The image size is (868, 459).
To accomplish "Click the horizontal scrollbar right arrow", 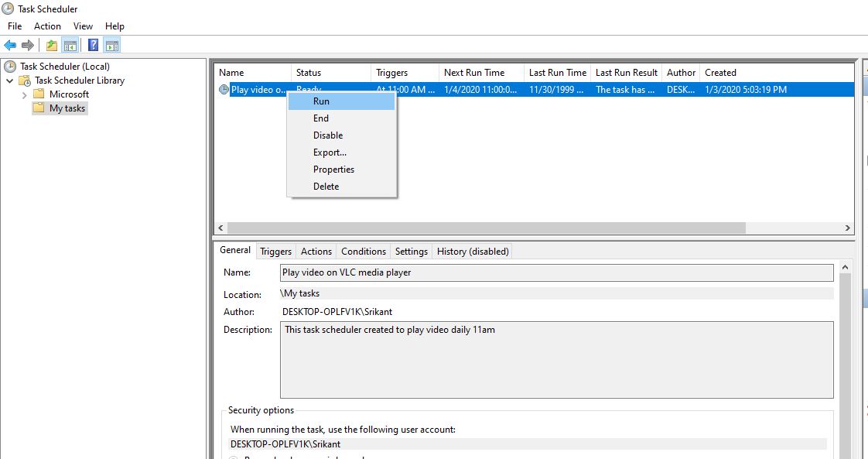I will tap(848, 228).
